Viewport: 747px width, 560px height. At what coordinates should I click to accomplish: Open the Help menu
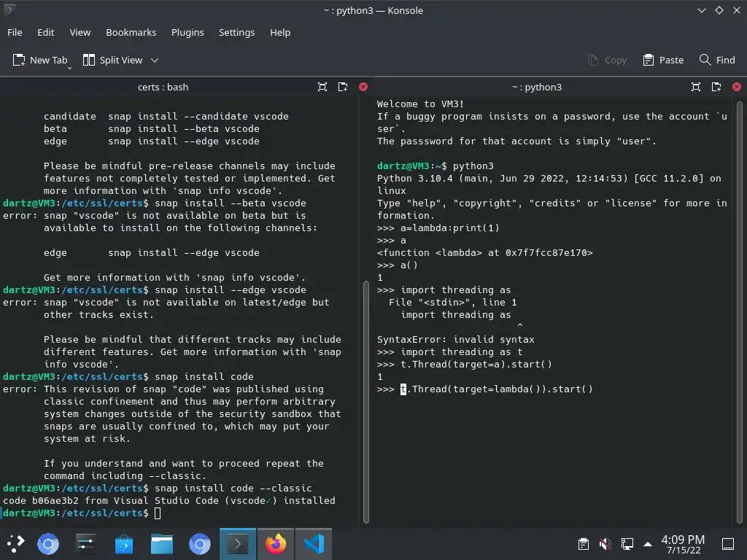(x=280, y=32)
